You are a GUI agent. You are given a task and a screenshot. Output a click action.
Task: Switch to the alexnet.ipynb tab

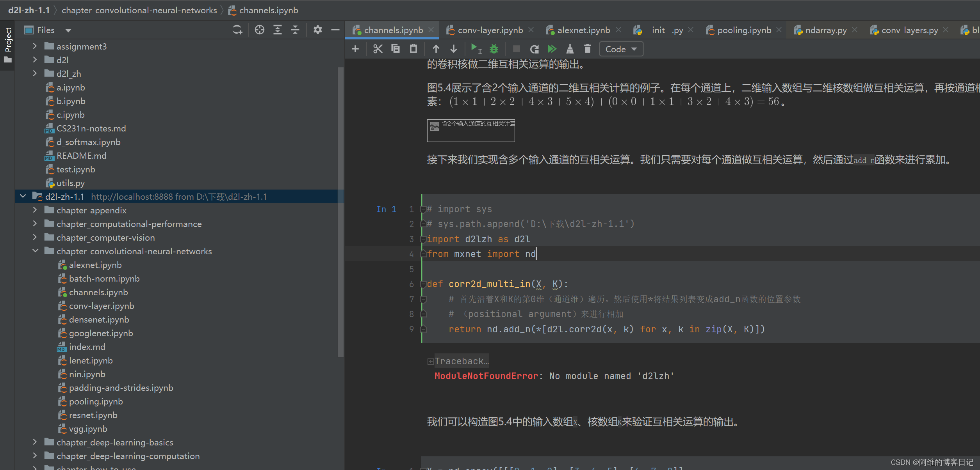click(583, 30)
